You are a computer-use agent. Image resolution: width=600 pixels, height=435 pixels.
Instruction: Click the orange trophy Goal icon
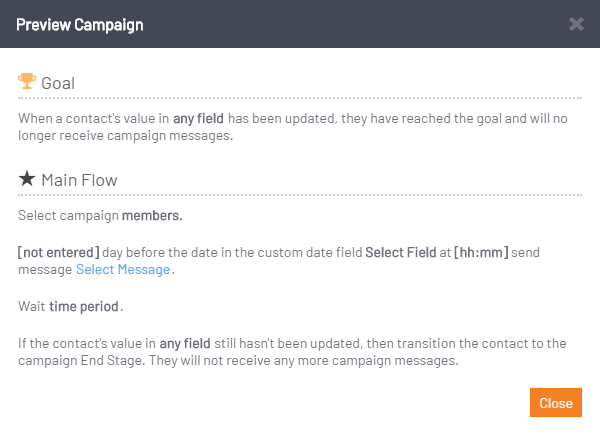(27, 81)
